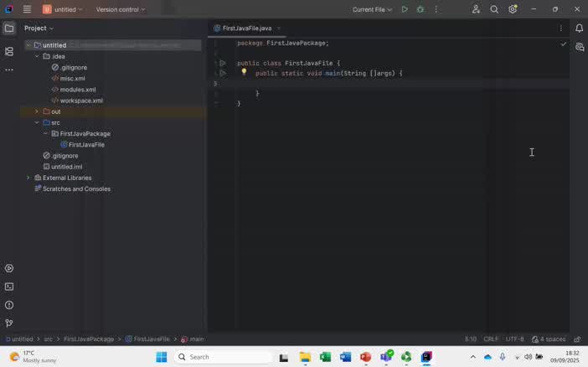Click the IntelliJ IDEA taskbar icon

426,357
